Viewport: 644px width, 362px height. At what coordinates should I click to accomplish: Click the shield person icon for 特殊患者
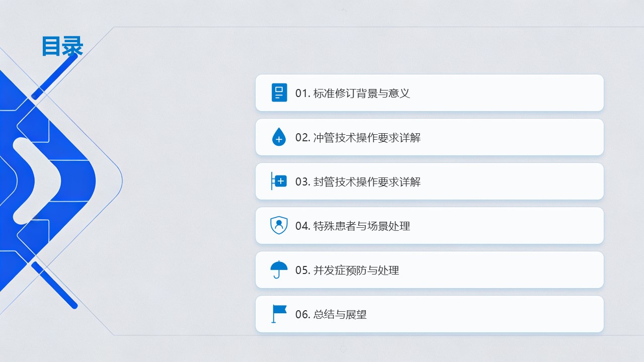pyautogui.click(x=279, y=225)
